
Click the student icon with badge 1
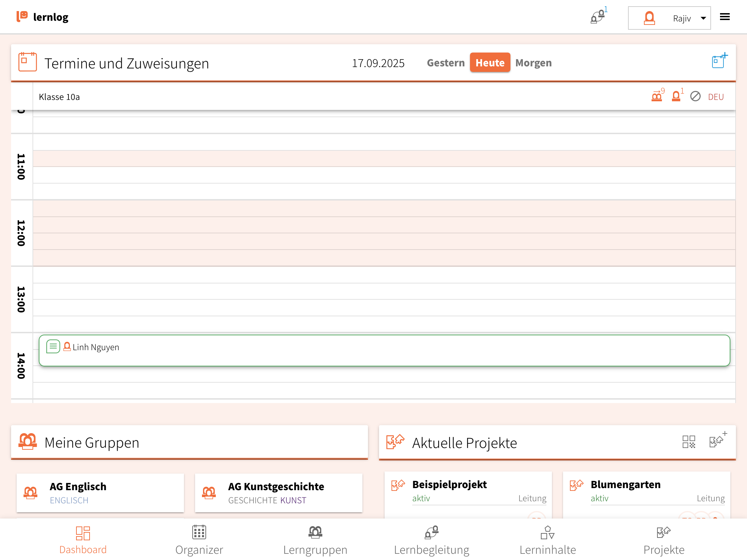point(676,96)
